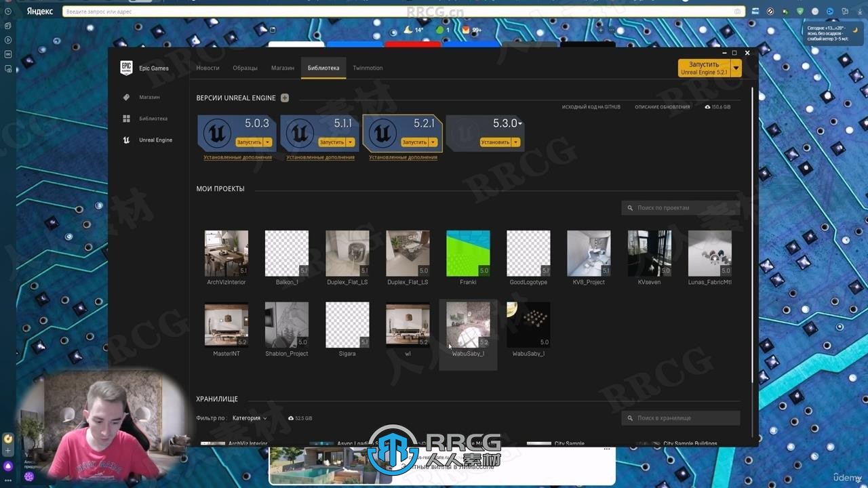The height and width of the screenshot is (488, 868).
Task: Open Установленные дополнения link under 5.2.1
Action: click(403, 157)
